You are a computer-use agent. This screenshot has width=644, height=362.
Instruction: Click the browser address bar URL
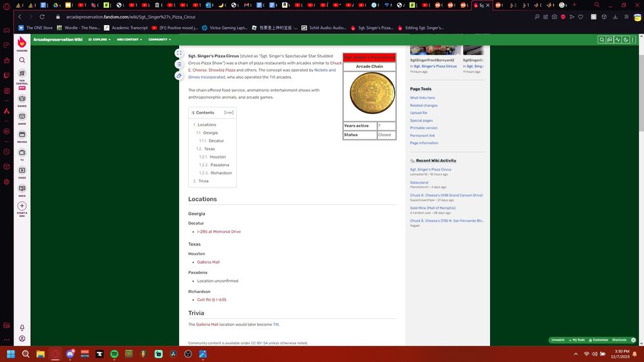pyautogui.click(x=131, y=17)
